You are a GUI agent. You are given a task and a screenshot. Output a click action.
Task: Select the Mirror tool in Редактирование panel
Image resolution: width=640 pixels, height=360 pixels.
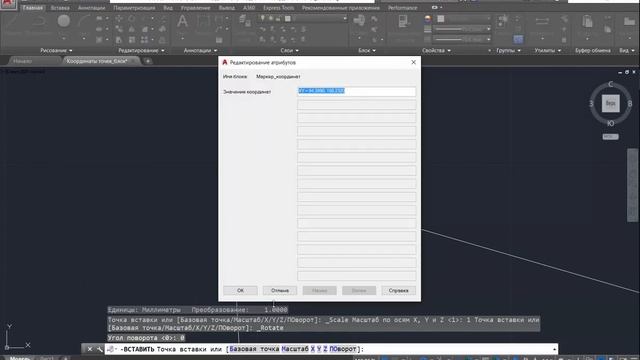pyautogui.click(x=132, y=29)
